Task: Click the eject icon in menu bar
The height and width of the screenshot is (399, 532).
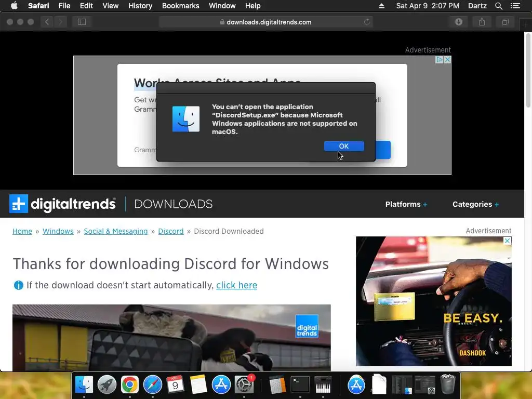Action: pos(381,6)
